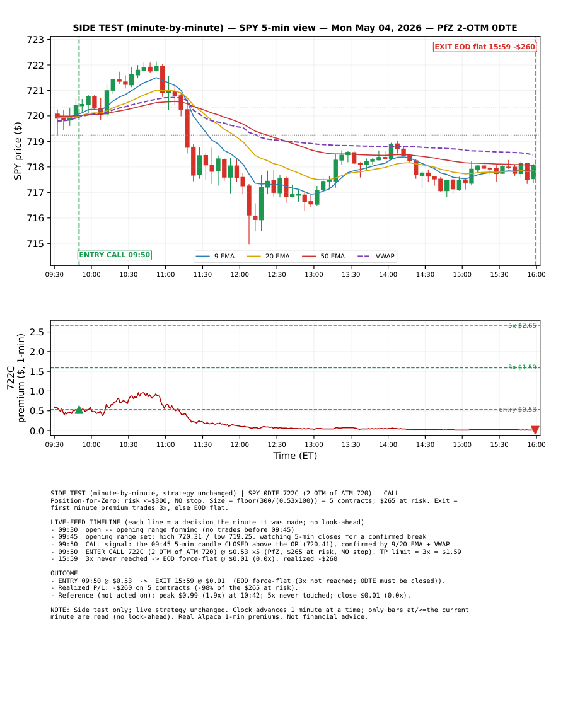Click the EXIT EOD flat 15:59 -$260 label

[485, 47]
